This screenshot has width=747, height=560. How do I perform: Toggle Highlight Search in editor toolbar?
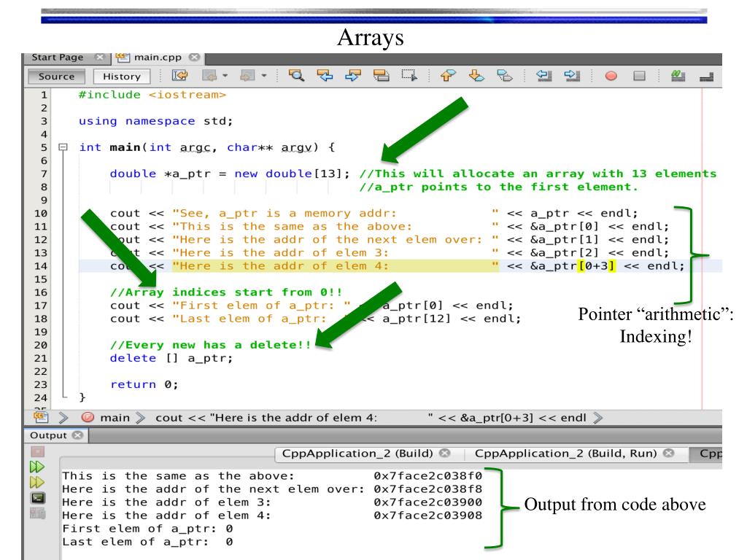point(381,76)
